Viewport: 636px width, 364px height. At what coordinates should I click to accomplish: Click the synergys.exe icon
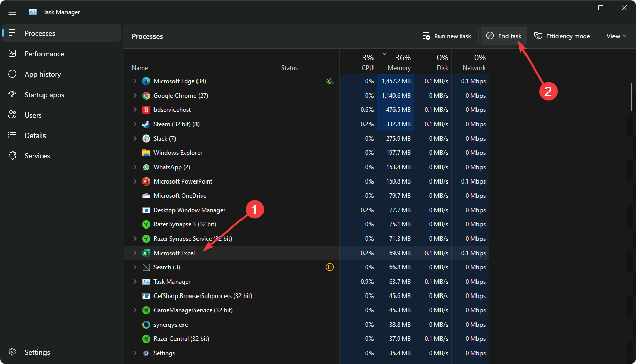[x=146, y=325]
